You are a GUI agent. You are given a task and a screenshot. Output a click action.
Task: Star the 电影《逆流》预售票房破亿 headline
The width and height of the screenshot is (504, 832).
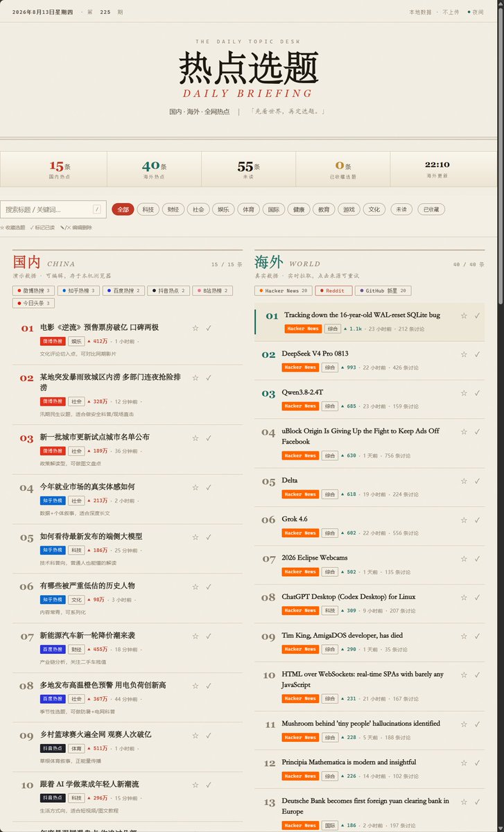coord(195,328)
